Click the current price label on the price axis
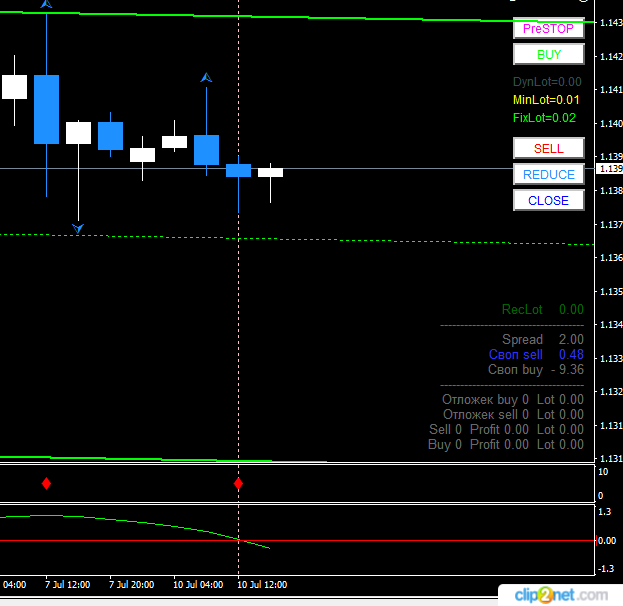Viewport: 623px width, 606px height. click(x=610, y=169)
